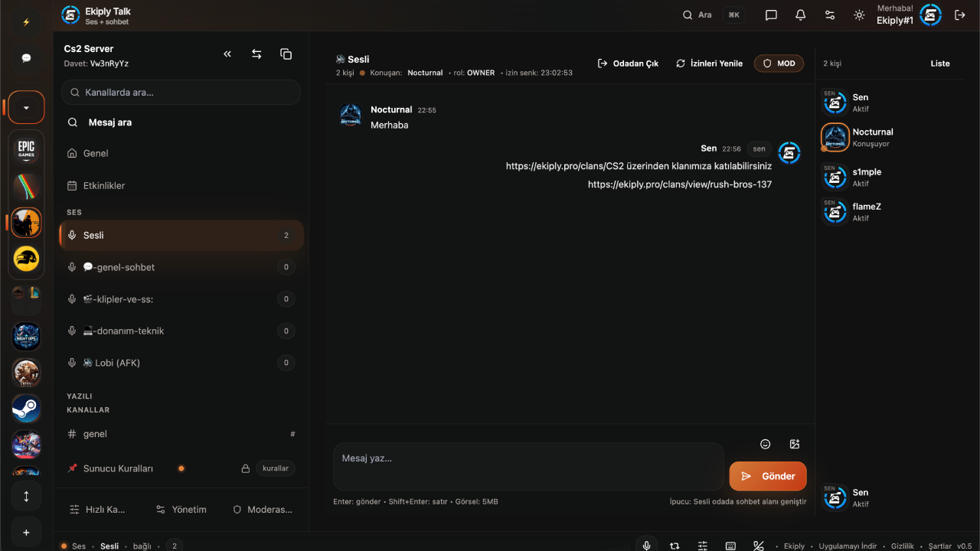Screen dimensions: 980x551
Task: Open the genel text channel
Action: 181,434
